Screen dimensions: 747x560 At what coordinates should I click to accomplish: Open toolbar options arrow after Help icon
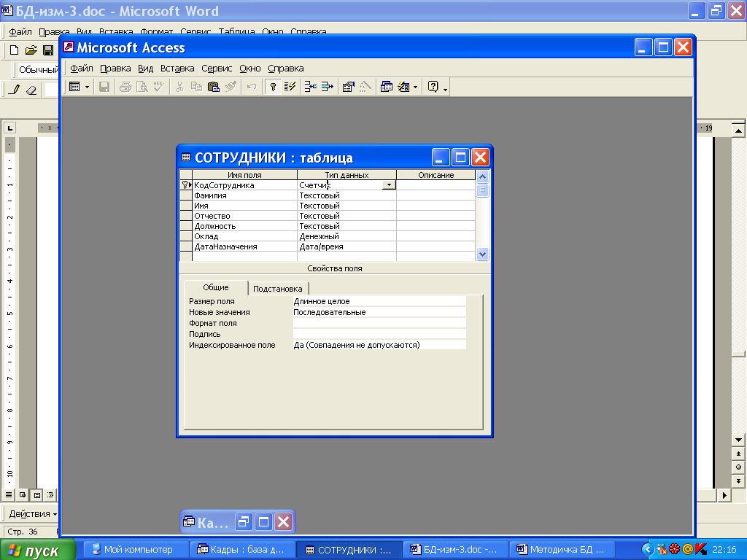[446, 88]
